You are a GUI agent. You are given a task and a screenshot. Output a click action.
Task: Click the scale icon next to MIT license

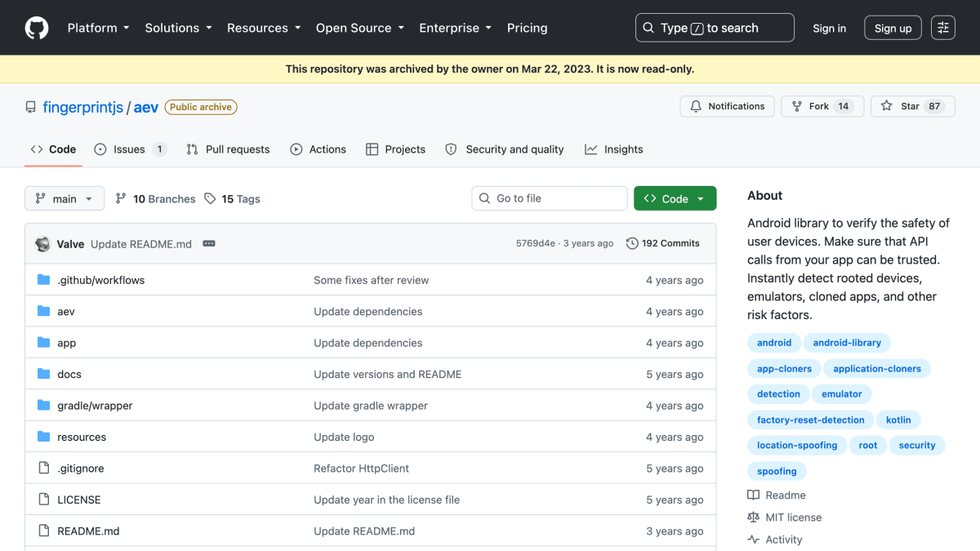click(753, 518)
